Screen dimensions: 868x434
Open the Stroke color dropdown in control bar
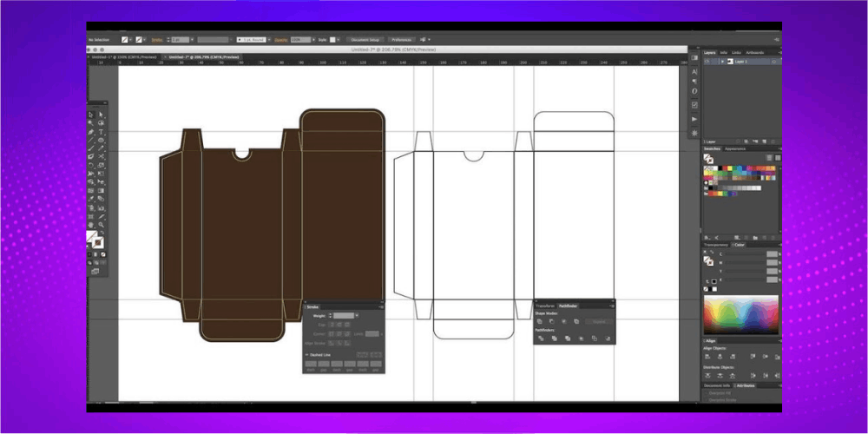pos(144,40)
